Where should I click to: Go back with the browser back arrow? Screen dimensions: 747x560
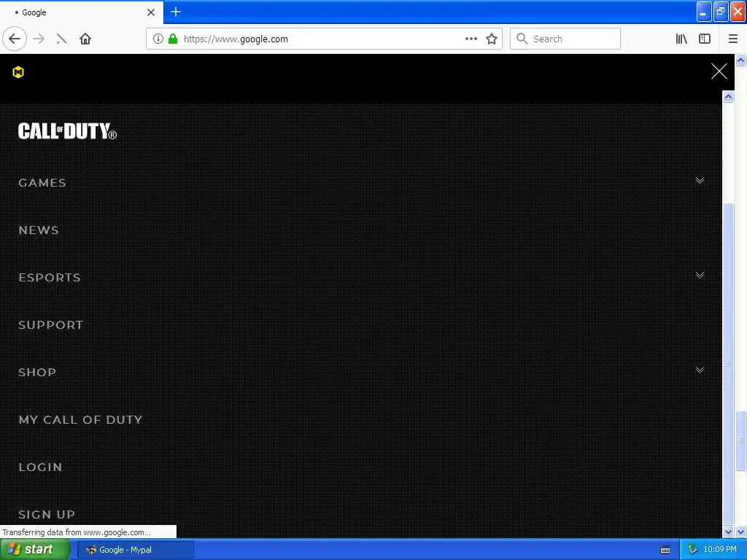click(15, 39)
